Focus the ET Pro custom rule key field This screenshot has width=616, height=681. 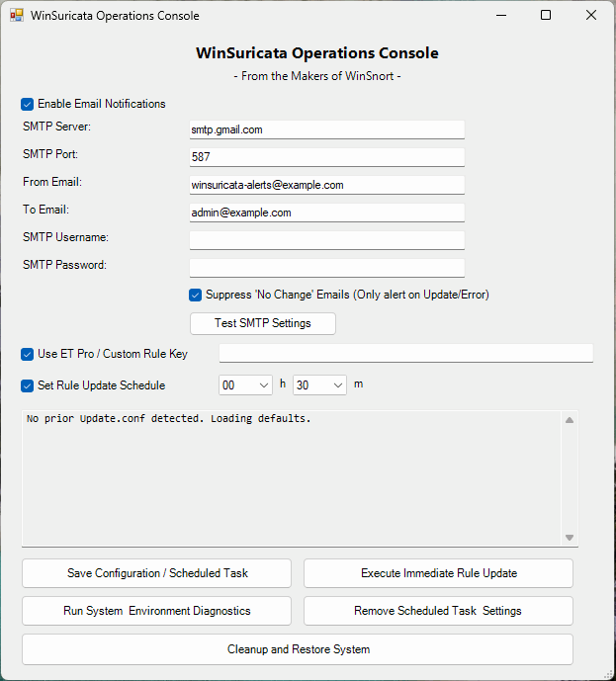pos(406,353)
